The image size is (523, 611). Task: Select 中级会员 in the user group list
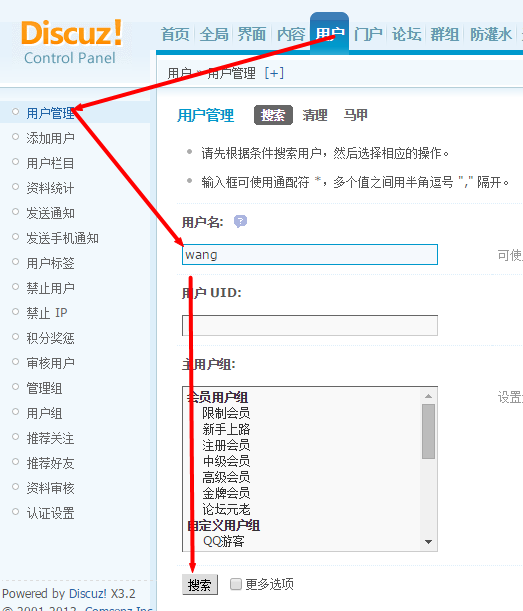(226, 461)
